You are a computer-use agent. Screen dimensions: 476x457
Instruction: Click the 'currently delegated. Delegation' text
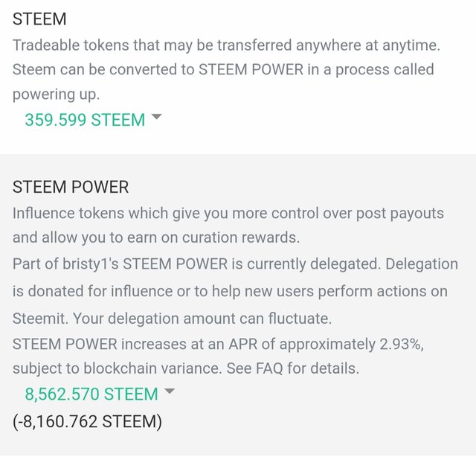click(x=353, y=263)
